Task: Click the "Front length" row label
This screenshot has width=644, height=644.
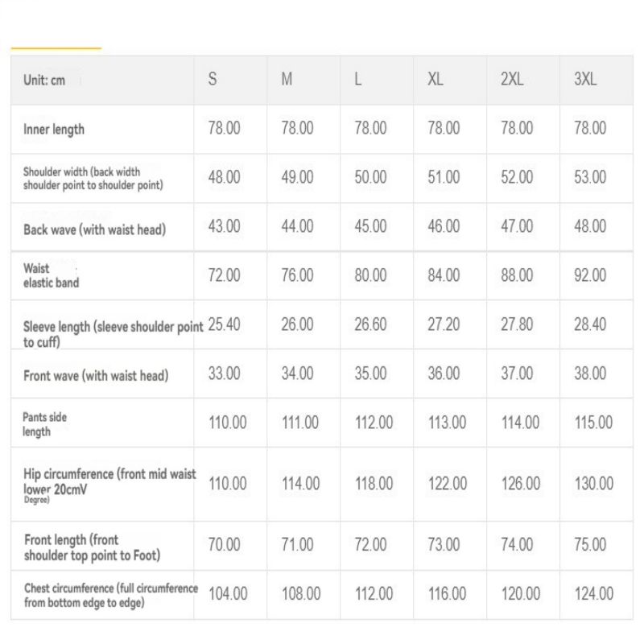Action: point(92,547)
